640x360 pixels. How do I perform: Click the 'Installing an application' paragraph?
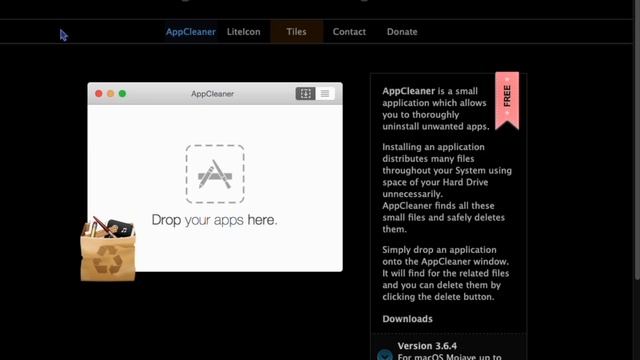coord(447,188)
